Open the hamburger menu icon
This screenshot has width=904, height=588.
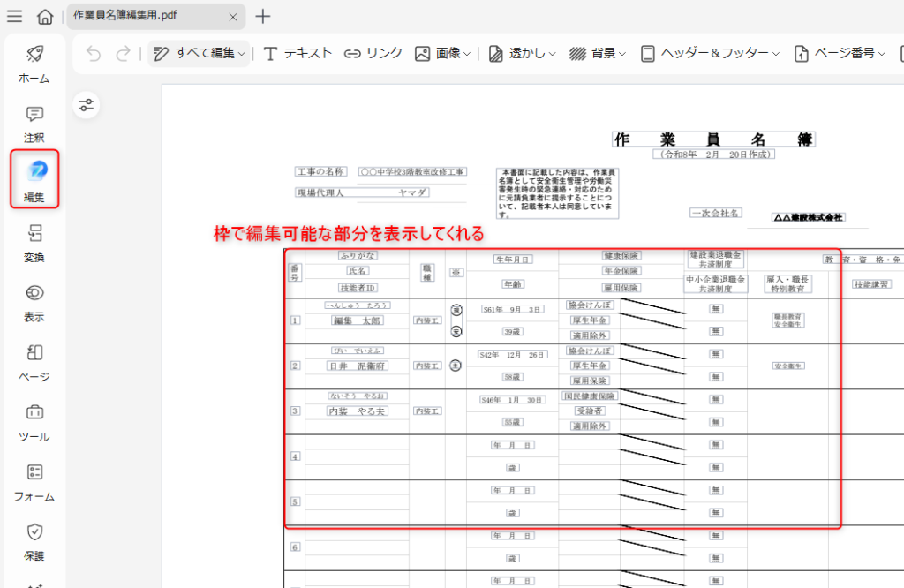coord(15,16)
